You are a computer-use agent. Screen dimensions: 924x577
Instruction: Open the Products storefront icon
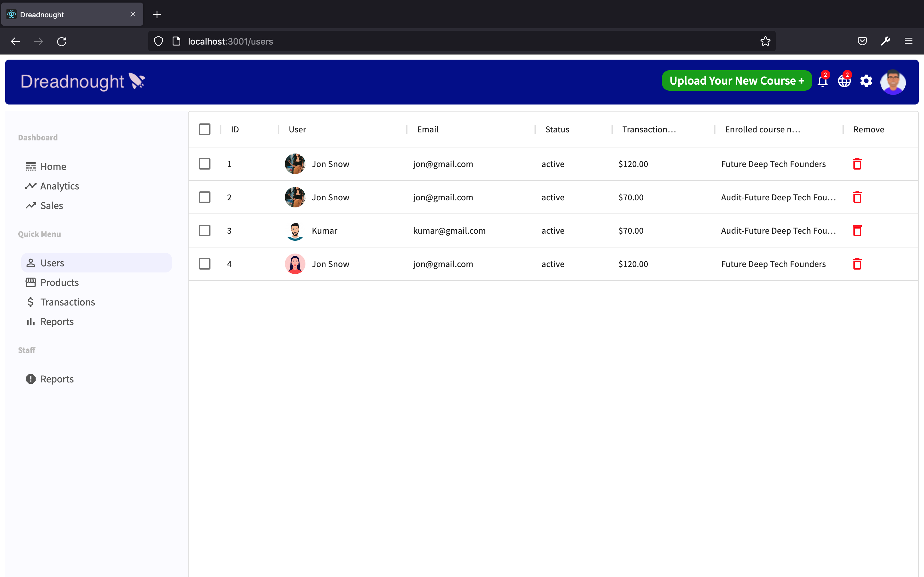click(x=31, y=282)
